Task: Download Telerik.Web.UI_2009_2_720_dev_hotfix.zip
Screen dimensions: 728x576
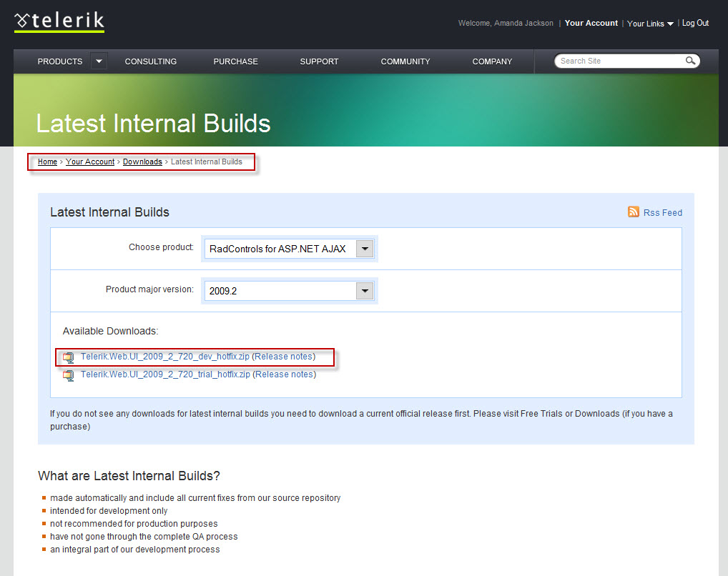Action: click(x=164, y=357)
